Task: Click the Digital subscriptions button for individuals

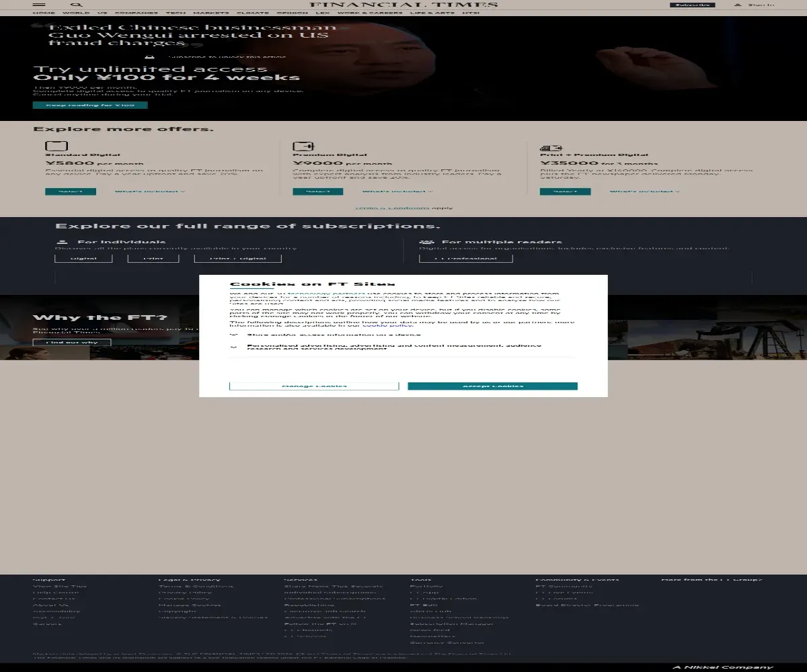Action: pos(83,258)
